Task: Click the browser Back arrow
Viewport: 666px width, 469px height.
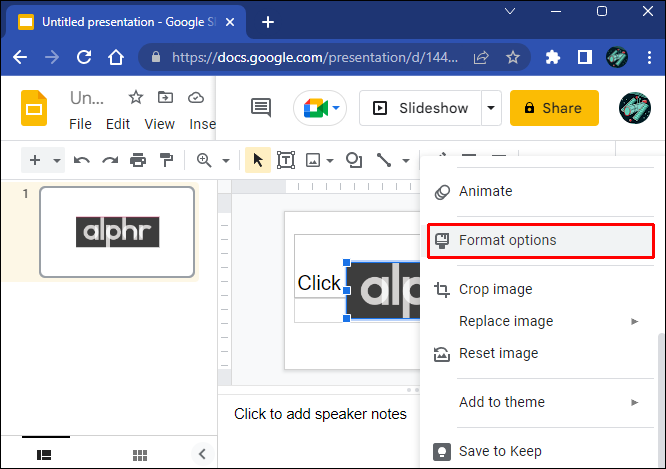Action: (x=20, y=57)
